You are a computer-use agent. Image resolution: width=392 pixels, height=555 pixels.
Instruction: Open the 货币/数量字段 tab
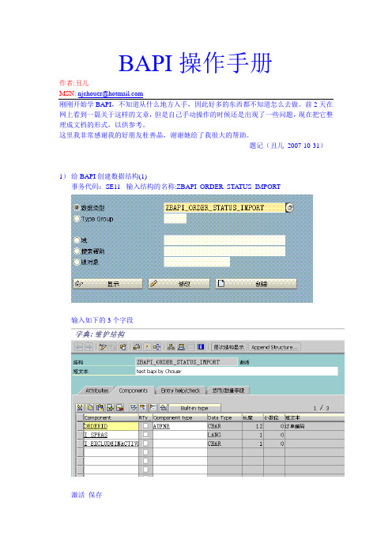[x=228, y=391]
